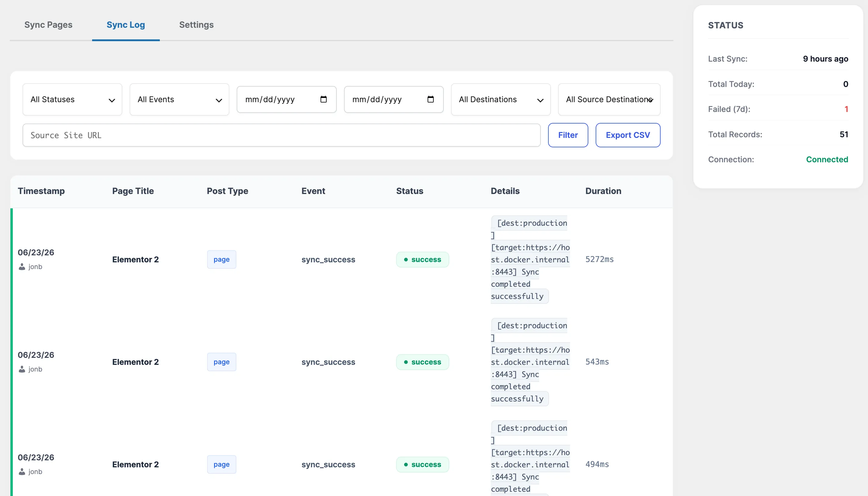Open the All Source Destinations dropdown
The width and height of the screenshot is (868, 496).
609,99
